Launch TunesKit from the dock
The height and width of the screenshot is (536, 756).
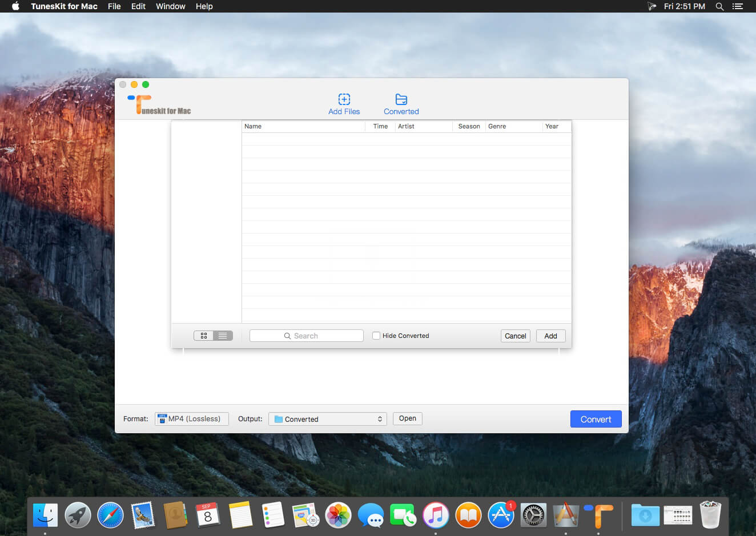(x=598, y=515)
